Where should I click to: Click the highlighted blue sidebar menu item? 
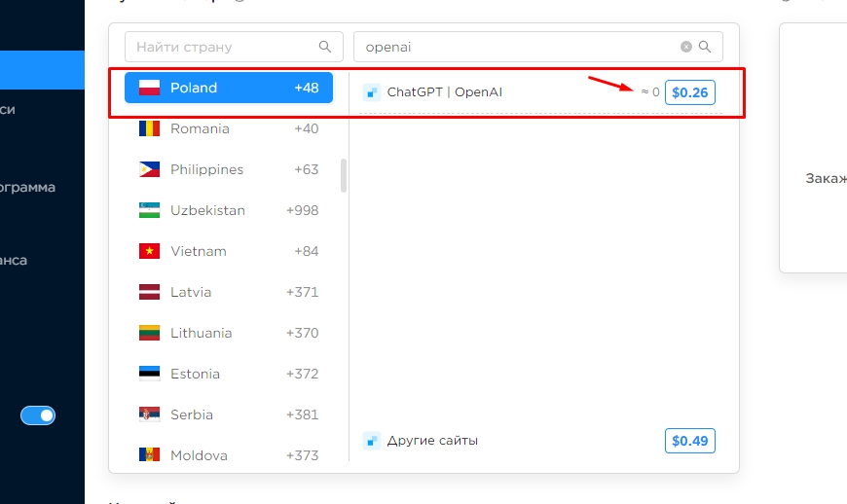point(42,70)
